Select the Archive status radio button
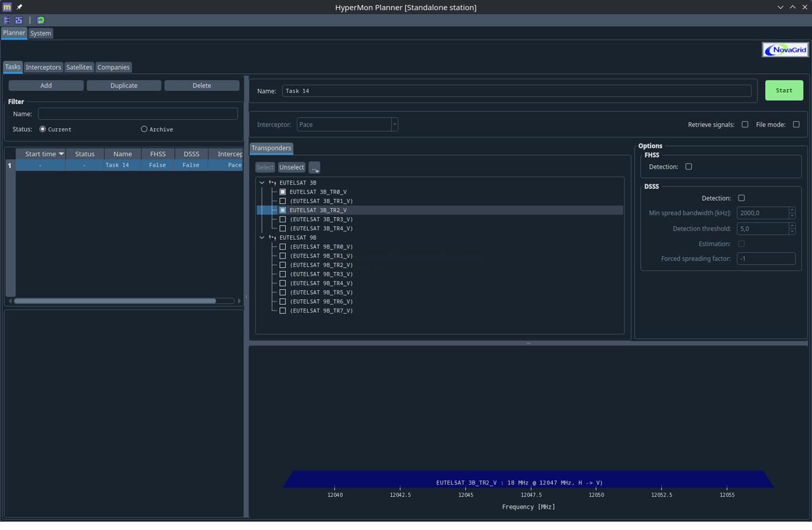 (x=144, y=129)
